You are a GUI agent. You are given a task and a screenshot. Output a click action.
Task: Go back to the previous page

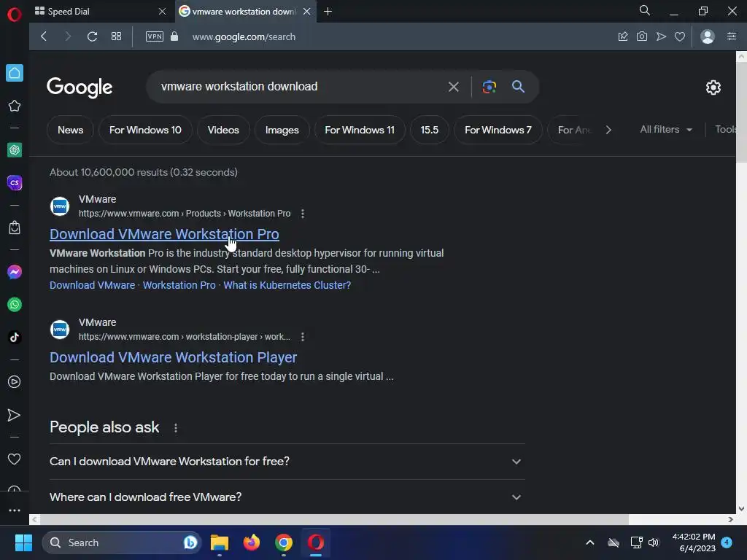[x=44, y=36]
